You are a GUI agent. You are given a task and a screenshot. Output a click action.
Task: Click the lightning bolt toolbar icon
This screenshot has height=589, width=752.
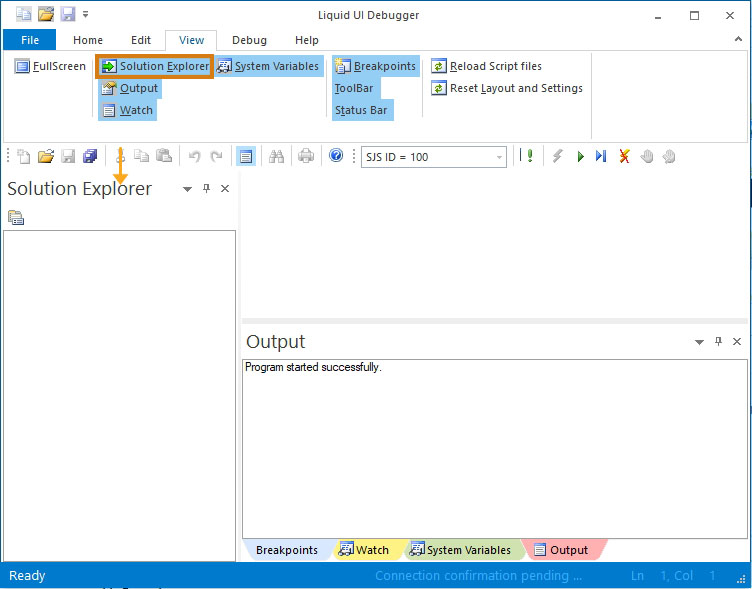(x=557, y=156)
